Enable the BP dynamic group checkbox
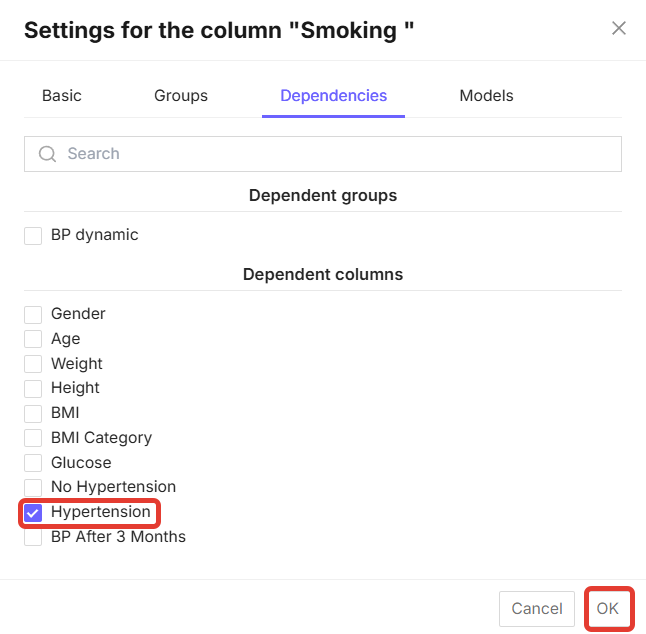This screenshot has height=634, width=646. click(34, 236)
